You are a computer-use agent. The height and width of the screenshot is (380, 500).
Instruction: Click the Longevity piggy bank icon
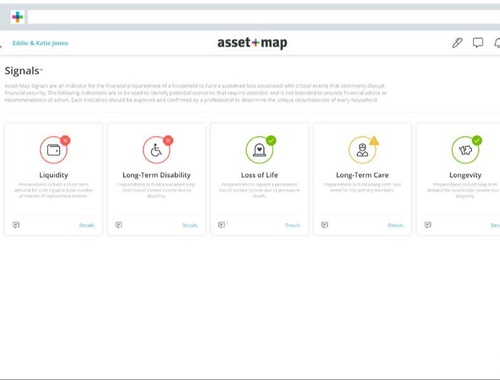click(x=465, y=150)
